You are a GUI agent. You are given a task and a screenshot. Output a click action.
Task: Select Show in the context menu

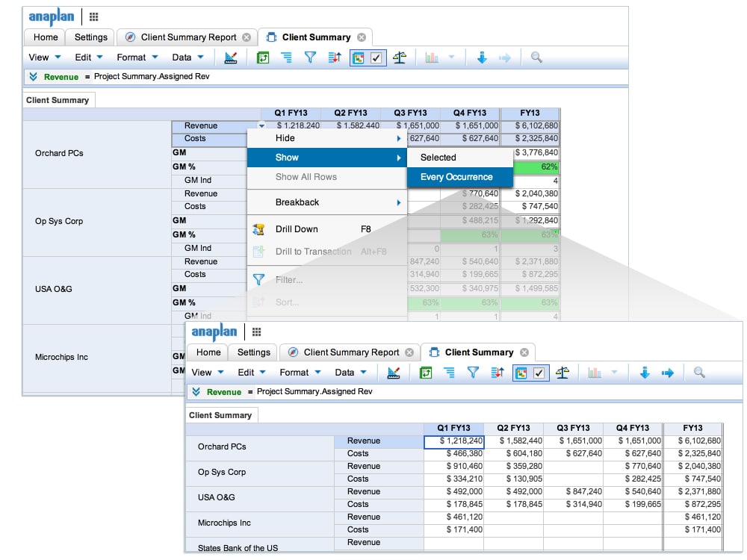click(x=327, y=158)
